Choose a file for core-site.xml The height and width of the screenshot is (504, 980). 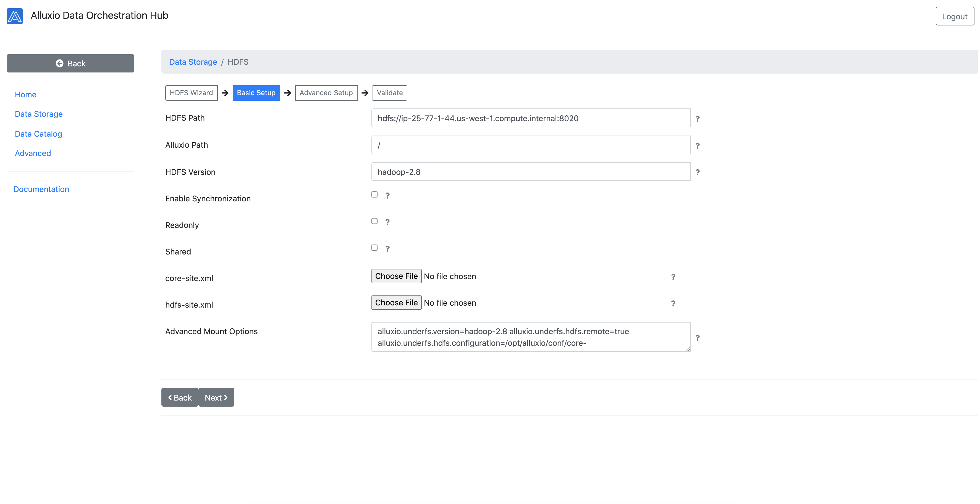click(396, 276)
